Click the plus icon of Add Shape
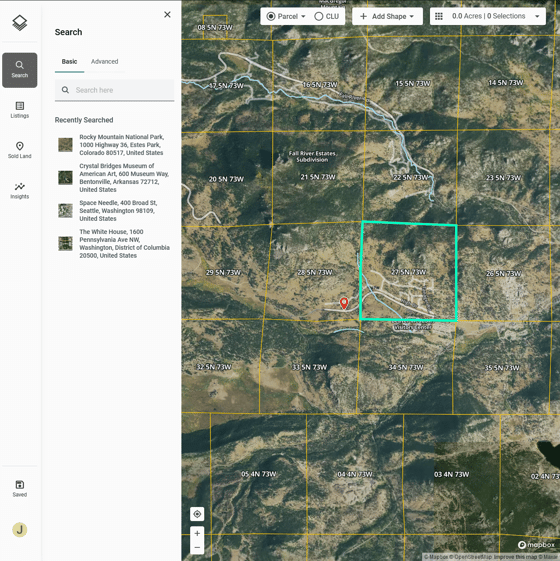560x561 pixels. (363, 16)
